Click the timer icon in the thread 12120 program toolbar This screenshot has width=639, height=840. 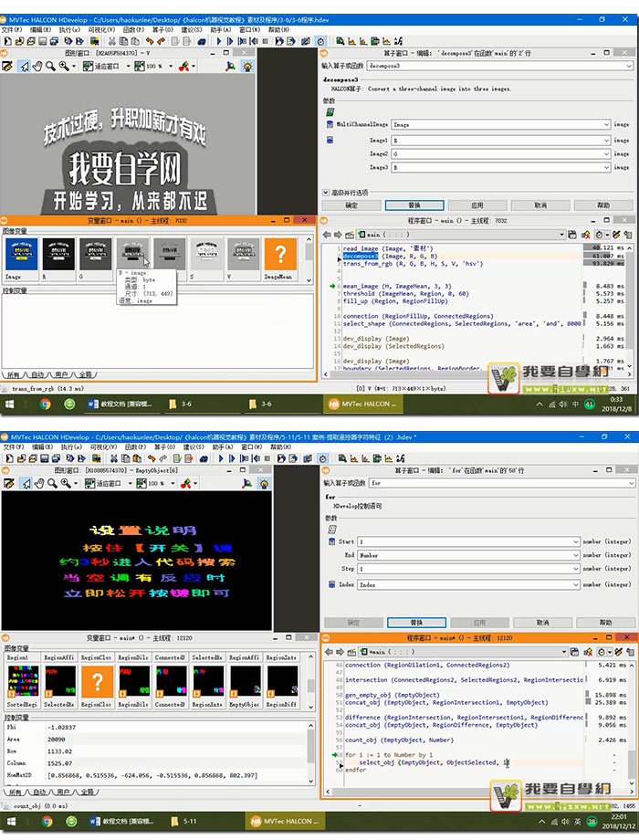(x=602, y=652)
